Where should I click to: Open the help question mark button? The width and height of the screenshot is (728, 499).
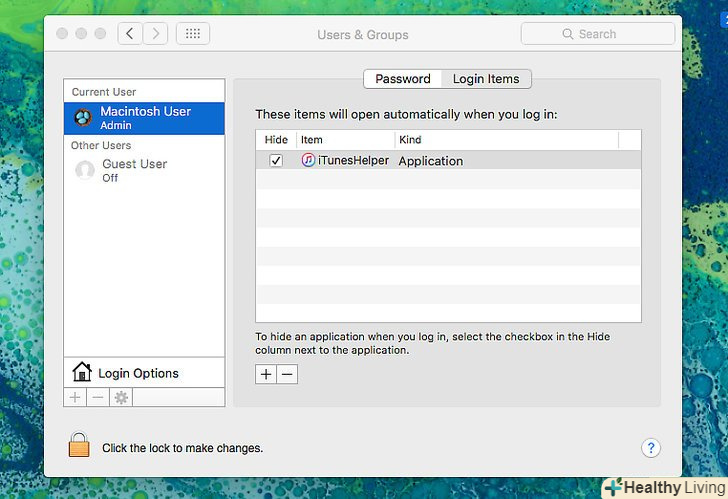tap(650, 448)
